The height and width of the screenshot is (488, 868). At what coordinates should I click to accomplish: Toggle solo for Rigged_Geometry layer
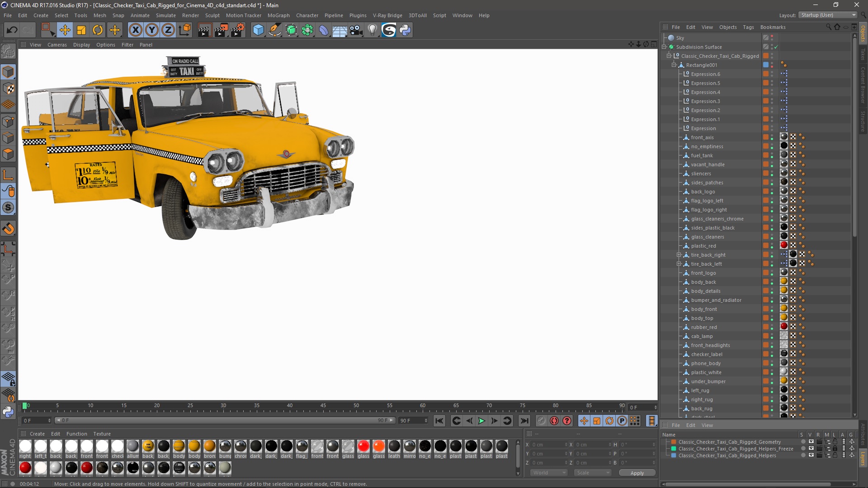pyautogui.click(x=803, y=442)
